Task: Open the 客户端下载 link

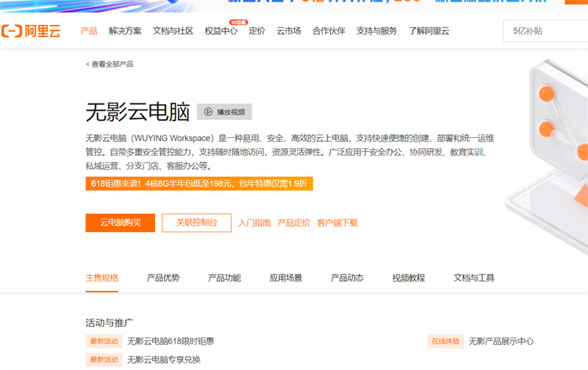Action: pos(337,223)
